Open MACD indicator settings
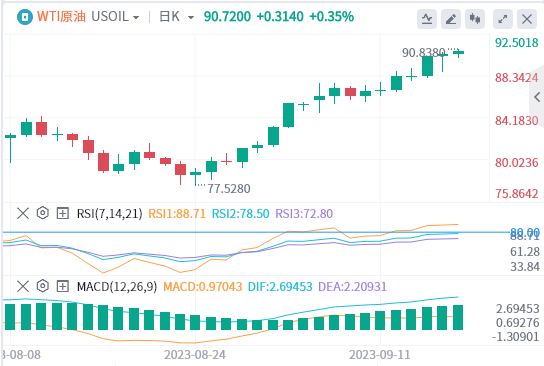 (x=43, y=286)
